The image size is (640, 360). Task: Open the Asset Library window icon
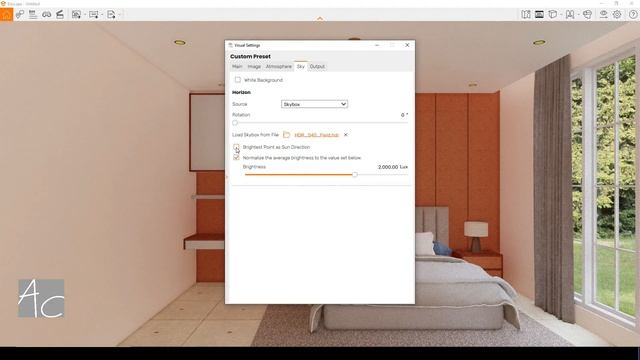539,15
